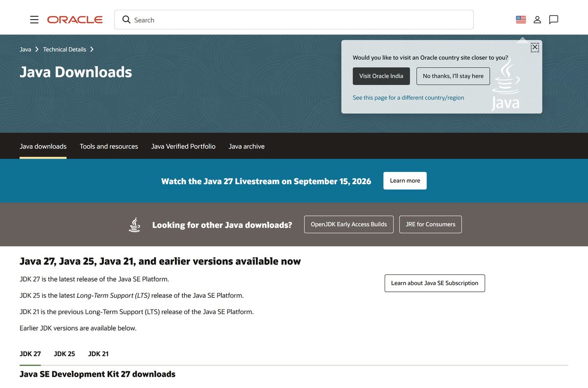Click Visit Oracle India button
This screenshot has width=588, height=388.
pos(381,76)
